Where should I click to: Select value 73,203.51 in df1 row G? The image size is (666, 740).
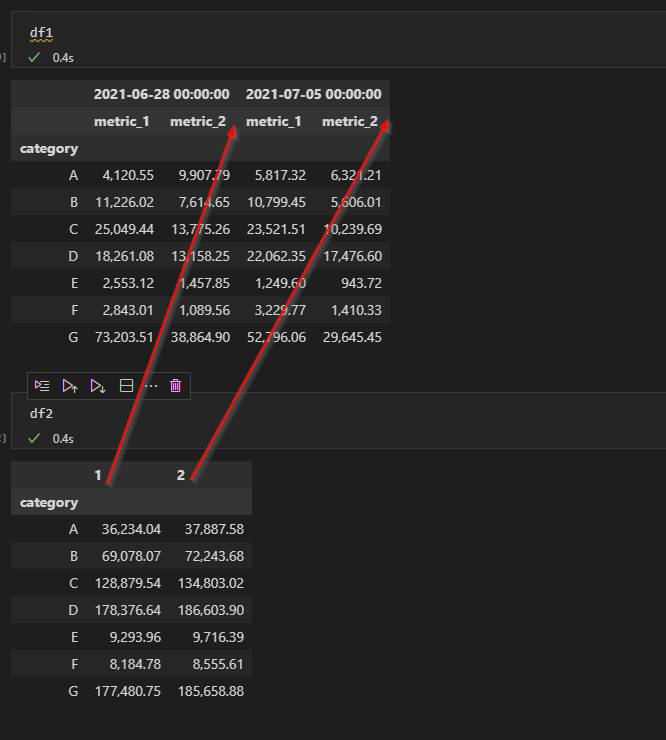pyautogui.click(x=124, y=337)
